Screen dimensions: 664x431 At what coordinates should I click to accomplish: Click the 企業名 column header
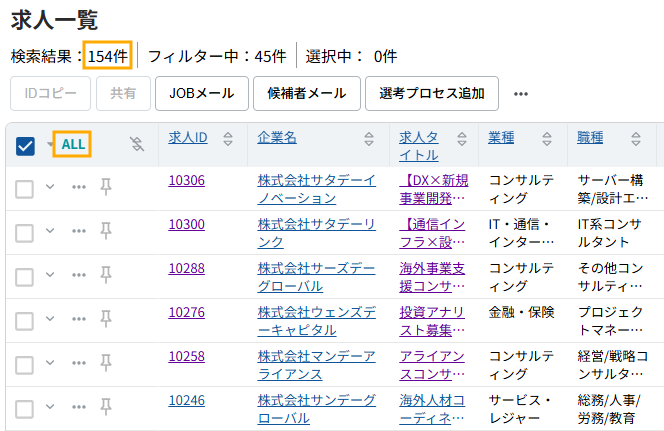click(277, 137)
